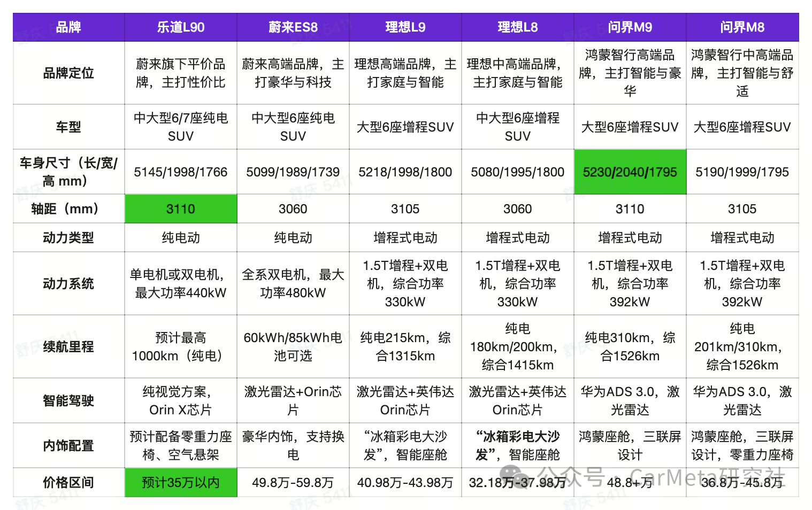Click the 中大型6/7座纯电SUV cell
The image size is (812, 510).
point(181,127)
